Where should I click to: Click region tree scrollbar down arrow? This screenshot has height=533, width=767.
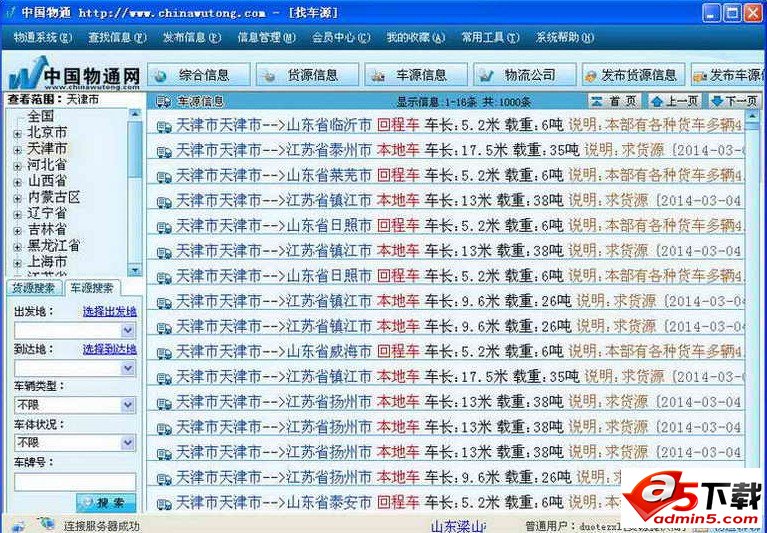click(135, 270)
